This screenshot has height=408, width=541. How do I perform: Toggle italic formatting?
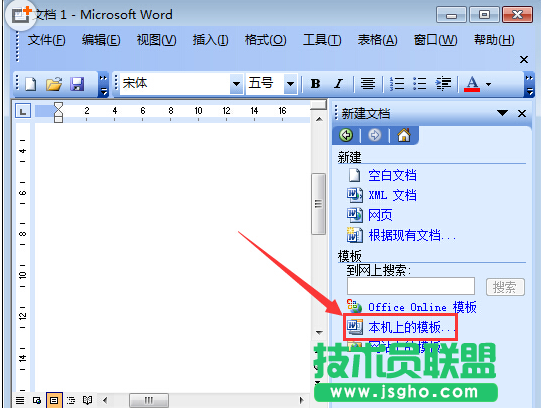(339, 84)
